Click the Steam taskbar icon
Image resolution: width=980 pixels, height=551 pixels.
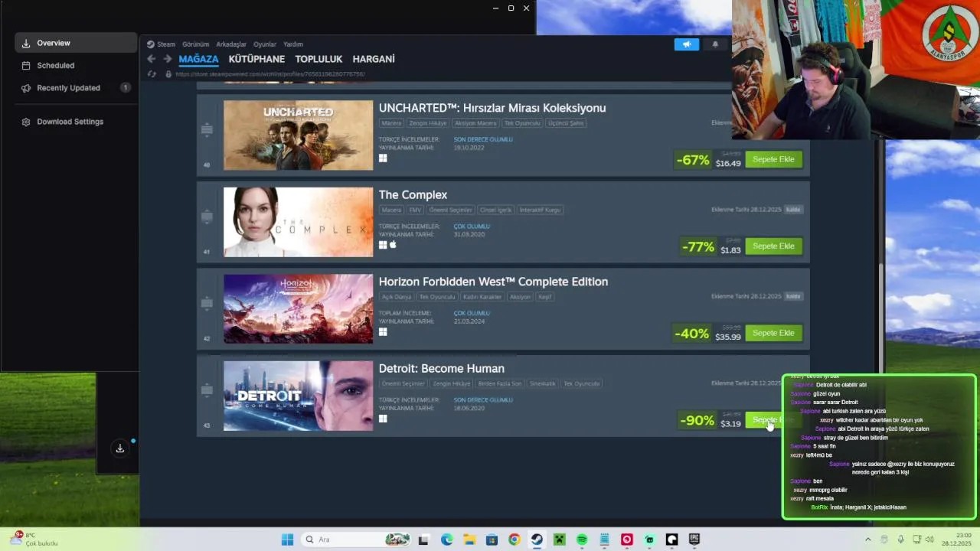coord(537,540)
